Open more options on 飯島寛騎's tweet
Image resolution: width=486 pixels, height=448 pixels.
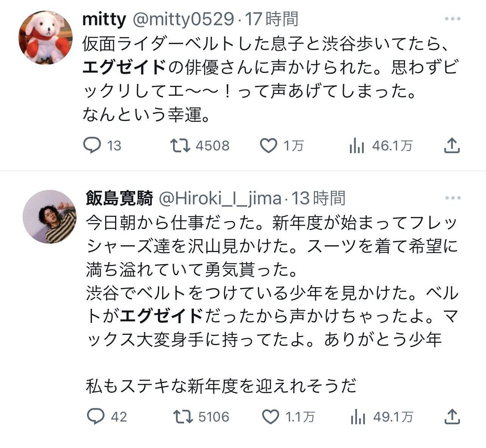pos(452,198)
